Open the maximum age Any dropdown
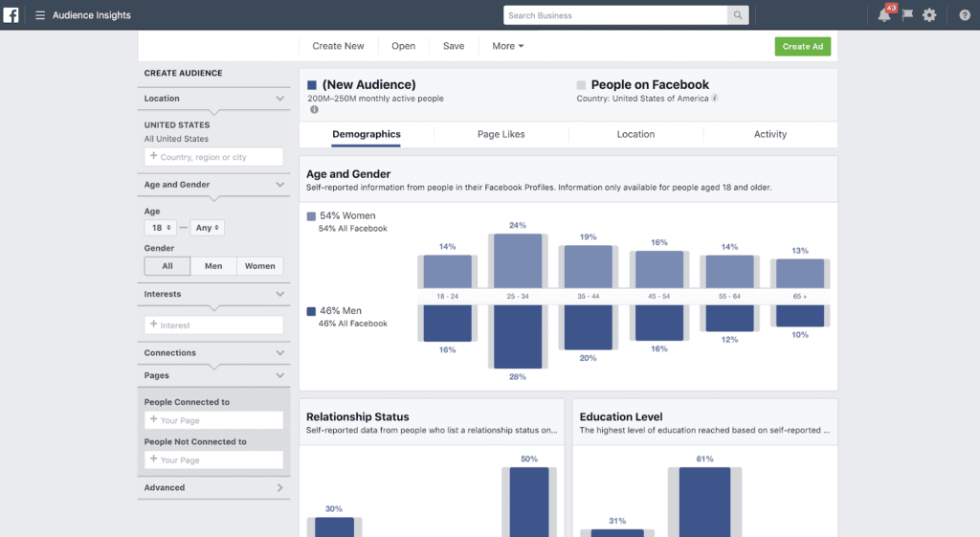 [x=208, y=228]
